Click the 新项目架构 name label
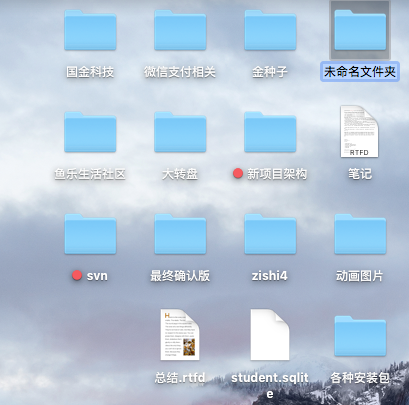409x405 pixels. click(x=277, y=174)
